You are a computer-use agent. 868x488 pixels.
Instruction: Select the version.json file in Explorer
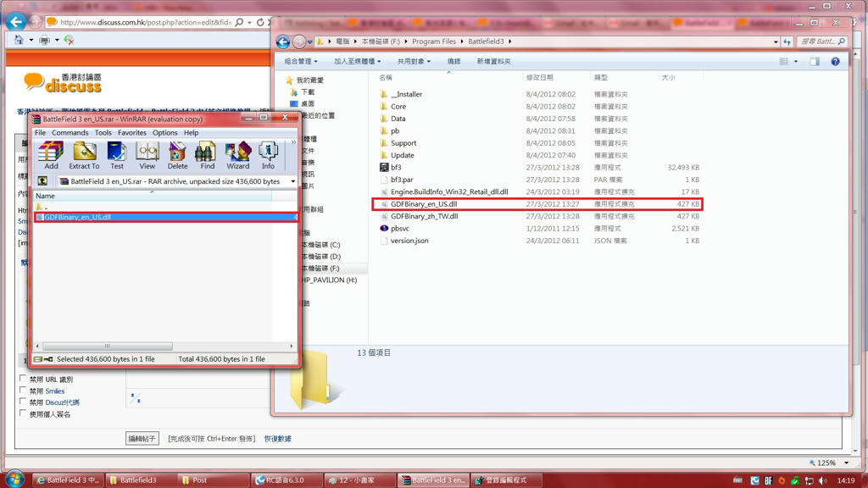409,241
